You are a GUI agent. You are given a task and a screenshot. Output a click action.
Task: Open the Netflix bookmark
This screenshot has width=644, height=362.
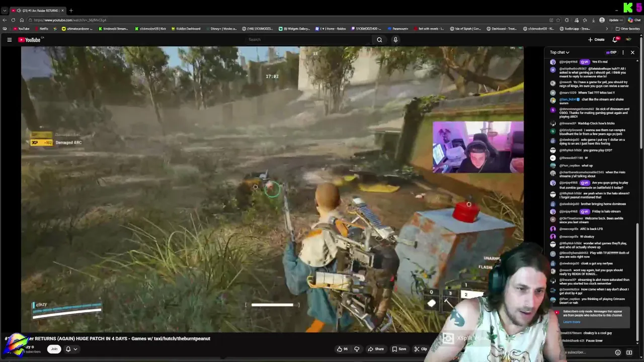[41, 29]
